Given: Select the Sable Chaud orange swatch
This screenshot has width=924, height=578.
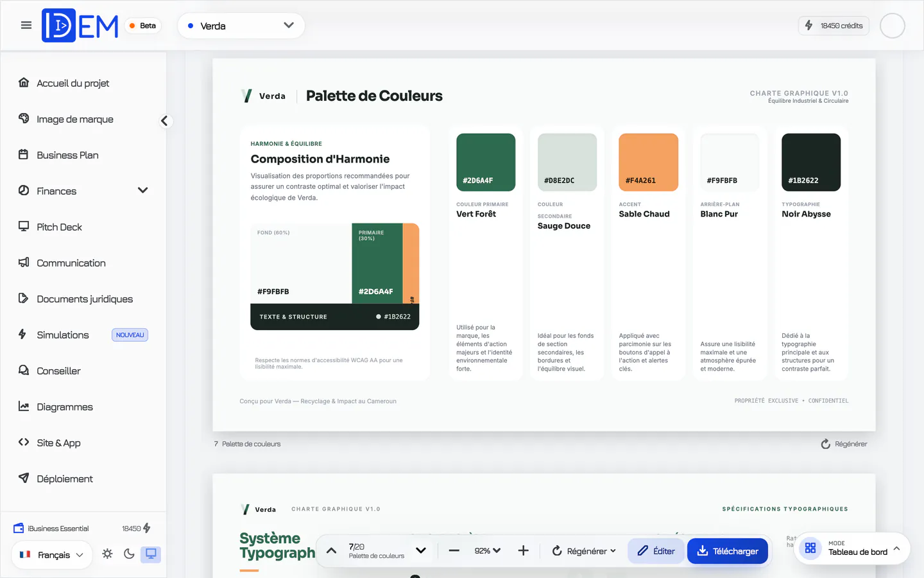Looking at the screenshot, I should point(648,162).
